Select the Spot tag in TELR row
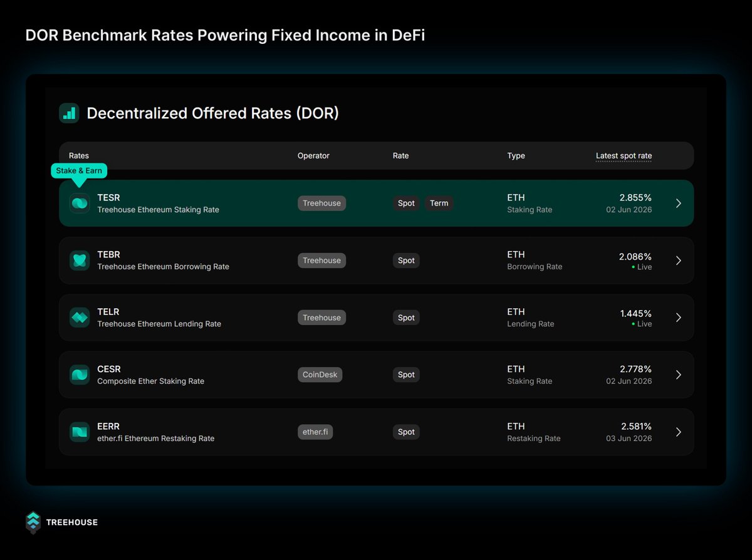752x560 pixels. point(406,318)
